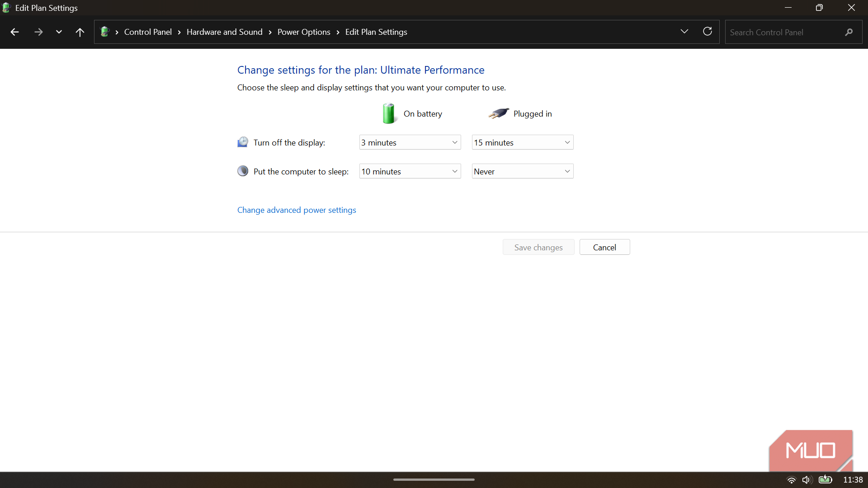This screenshot has height=488, width=868.
Task: Click breadcrumb chevron after Hardware and Sound
Action: [x=270, y=32]
